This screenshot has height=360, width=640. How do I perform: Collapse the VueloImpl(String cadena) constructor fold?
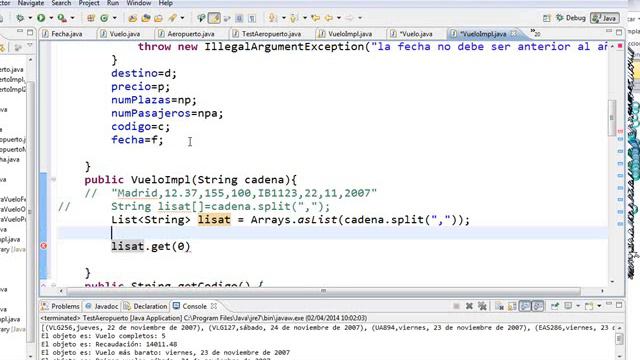coord(53,180)
